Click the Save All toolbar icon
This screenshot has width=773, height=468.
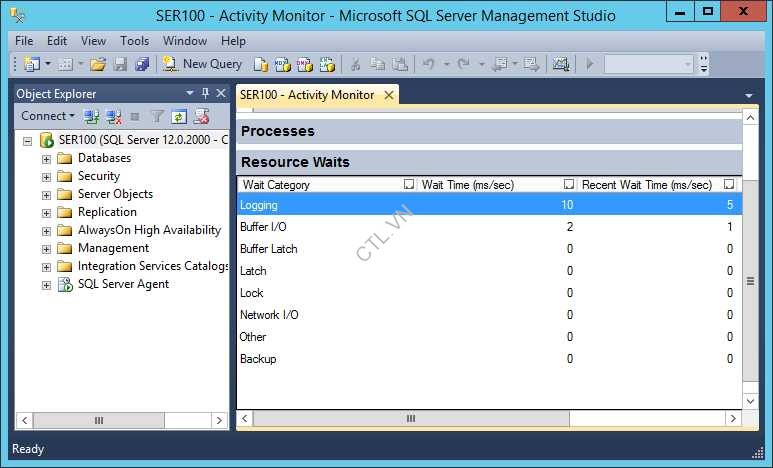click(x=142, y=64)
